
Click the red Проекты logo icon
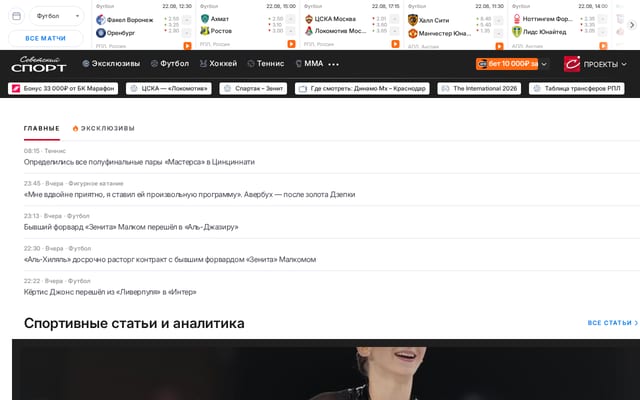pos(572,64)
